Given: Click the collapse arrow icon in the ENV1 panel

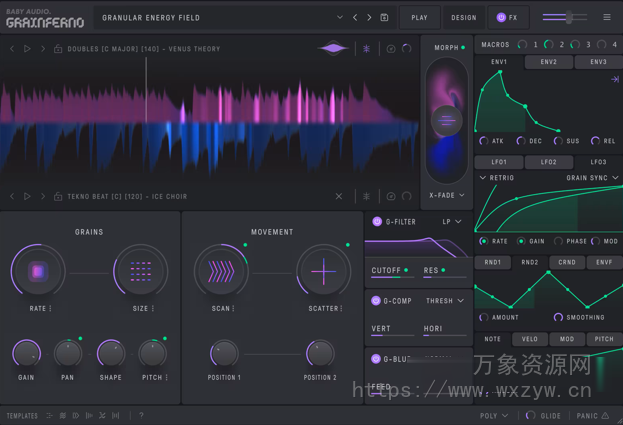Looking at the screenshot, I should point(615,79).
